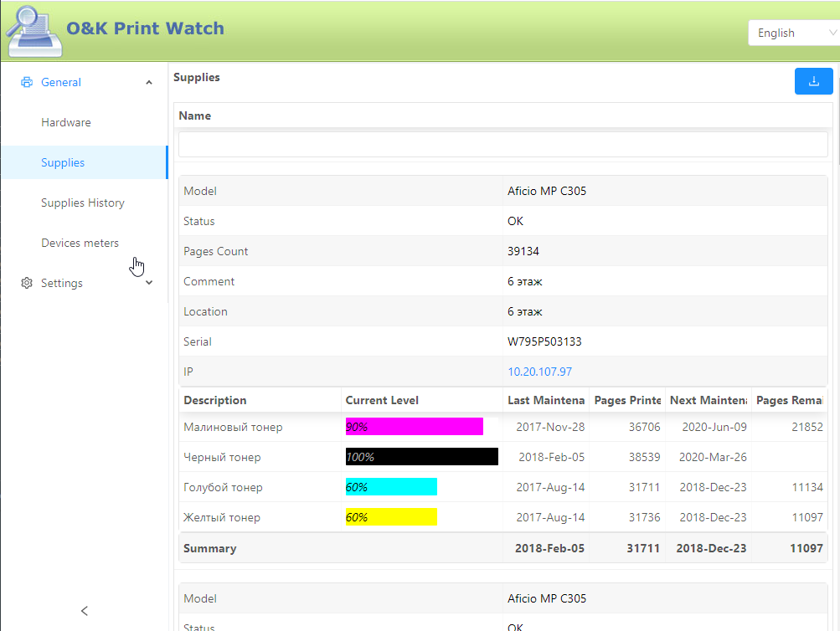Image resolution: width=840 pixels, height=631 pixels.
Task: Click the pages printed value 38539
Action: click(645, 457)
